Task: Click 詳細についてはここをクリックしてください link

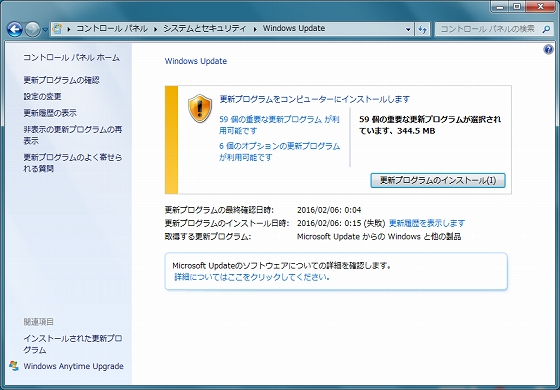Action: click(x=252, y=277)
